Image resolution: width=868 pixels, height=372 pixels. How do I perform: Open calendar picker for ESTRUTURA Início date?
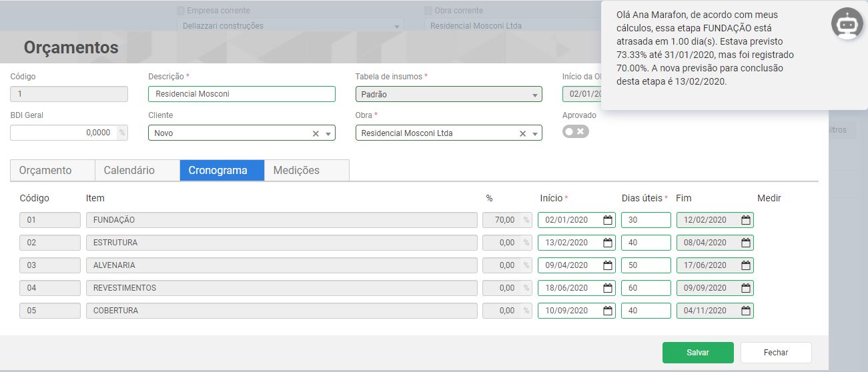[x=608, y=243]
